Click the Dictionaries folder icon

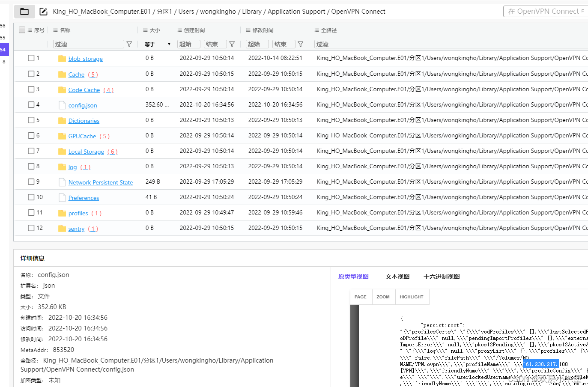[62, 121]
